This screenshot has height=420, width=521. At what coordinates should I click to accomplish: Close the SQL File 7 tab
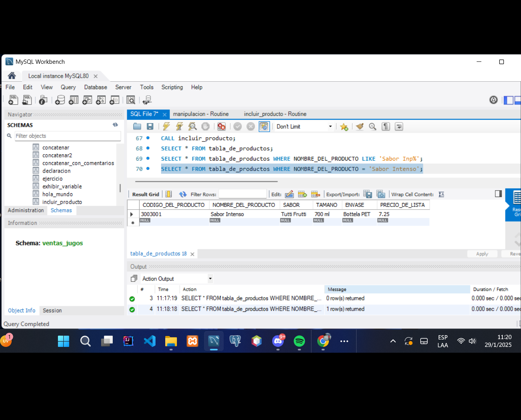click(164, 114)
